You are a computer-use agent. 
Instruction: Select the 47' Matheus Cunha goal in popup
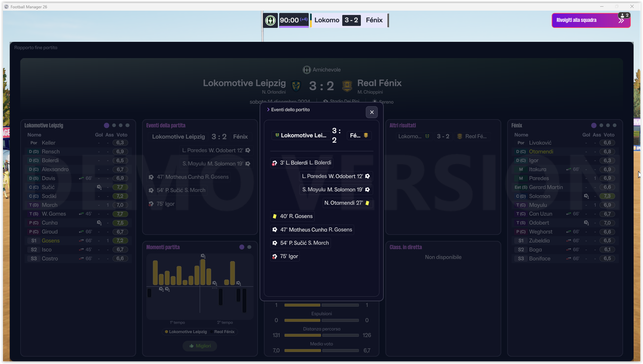(x=312, y=229)
